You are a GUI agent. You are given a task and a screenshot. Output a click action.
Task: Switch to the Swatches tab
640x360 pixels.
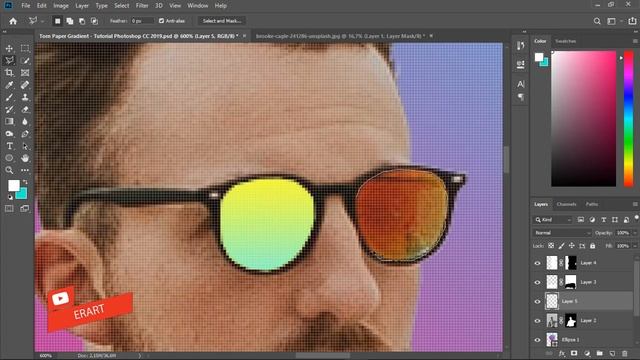565,41
